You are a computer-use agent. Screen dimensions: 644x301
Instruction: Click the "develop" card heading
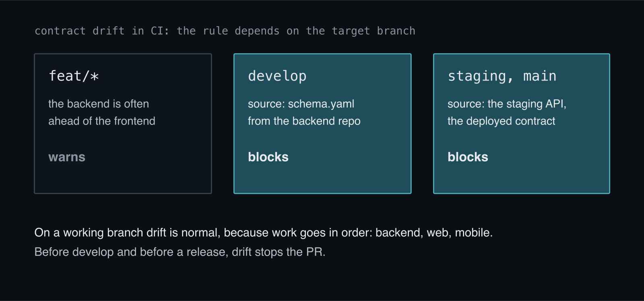coord(277,76)
